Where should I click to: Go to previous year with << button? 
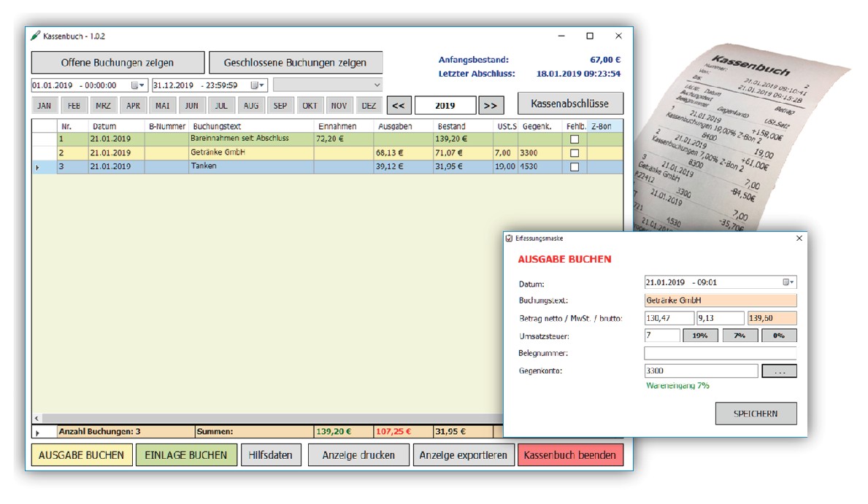tap(398, 105)
